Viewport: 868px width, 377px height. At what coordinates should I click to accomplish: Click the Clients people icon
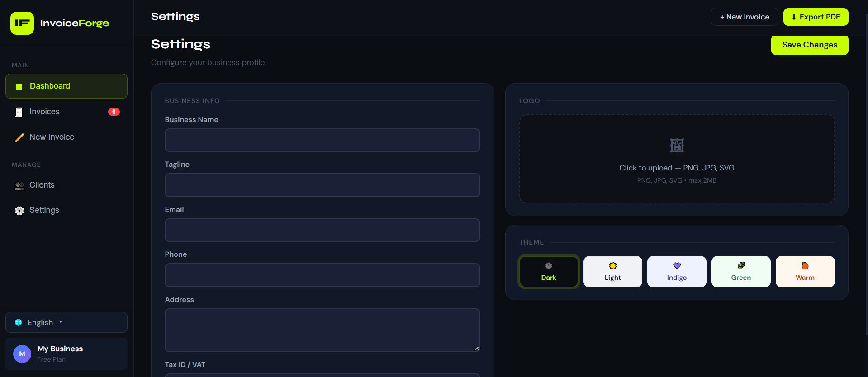click(19, 185)
